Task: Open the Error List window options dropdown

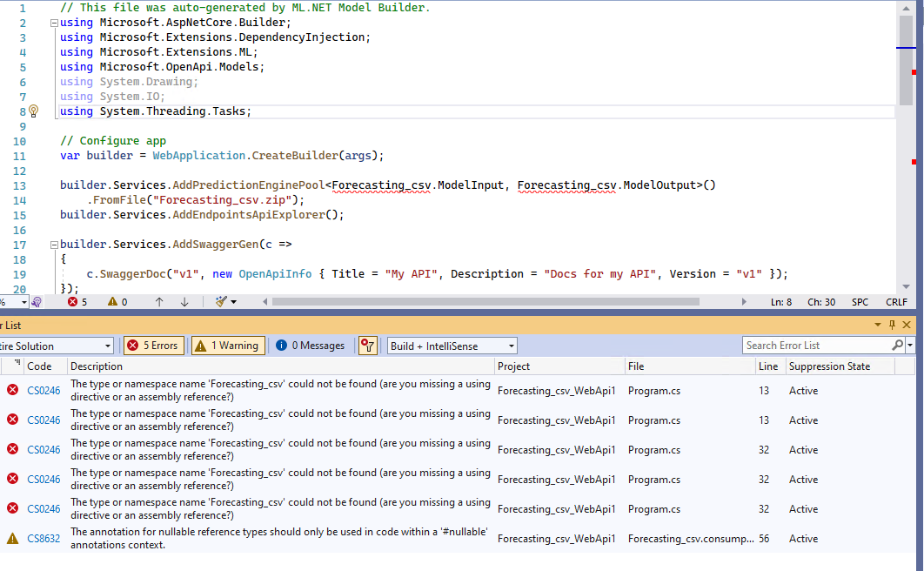Action: [877, 325]
